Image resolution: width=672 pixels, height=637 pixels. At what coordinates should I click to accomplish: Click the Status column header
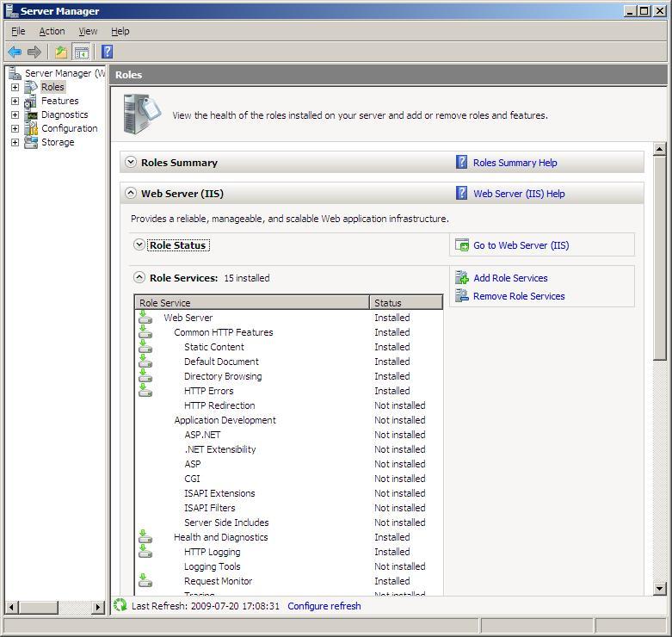pyautogui.click(x=406, y=302)
